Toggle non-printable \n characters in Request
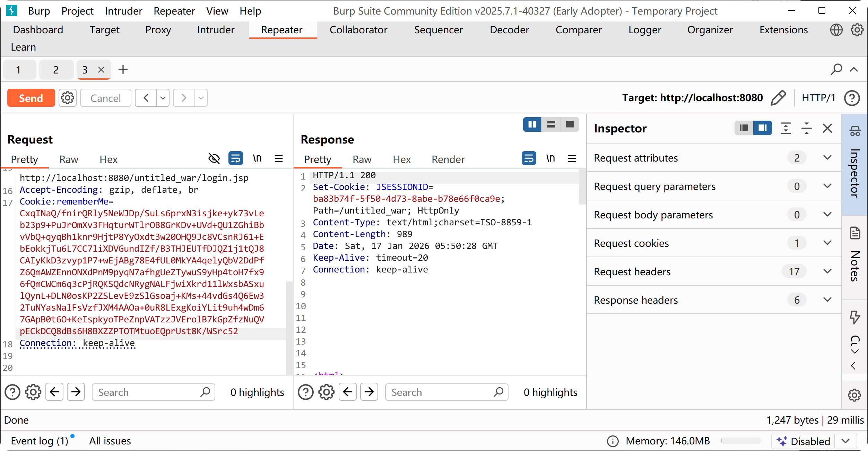 click(257, 158)
